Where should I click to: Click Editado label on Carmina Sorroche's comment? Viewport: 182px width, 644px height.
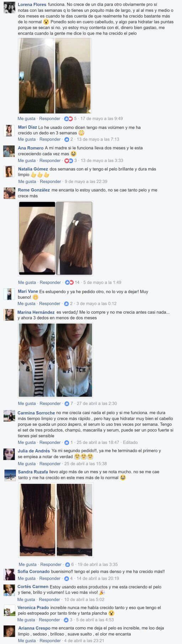pyautogui.click(x=130, y=443)
